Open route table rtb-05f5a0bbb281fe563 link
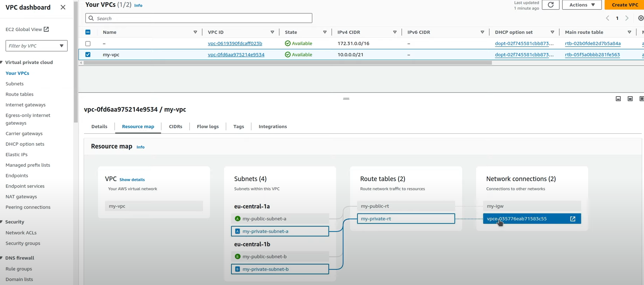The width and height of the screenshot is (644, 285). 592,55
